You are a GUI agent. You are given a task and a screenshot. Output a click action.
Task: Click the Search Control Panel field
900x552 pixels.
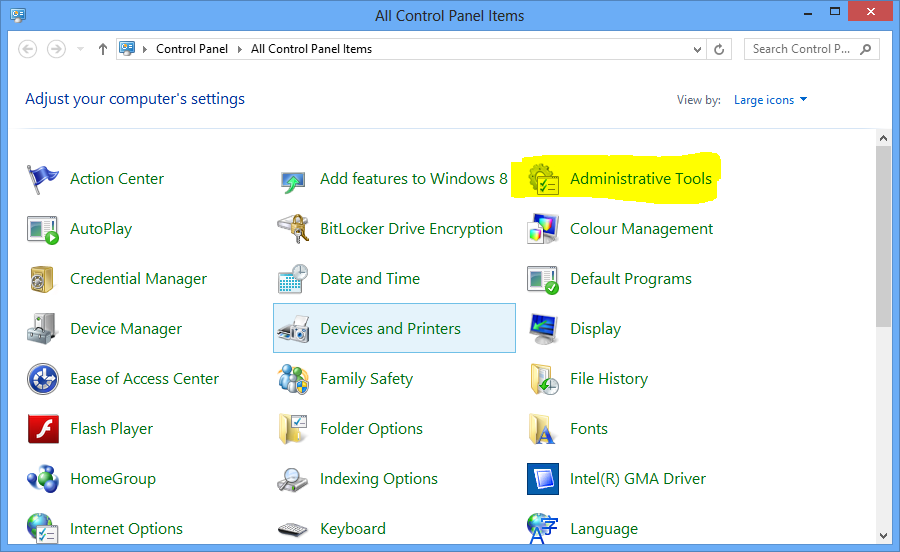coord(812,49)
